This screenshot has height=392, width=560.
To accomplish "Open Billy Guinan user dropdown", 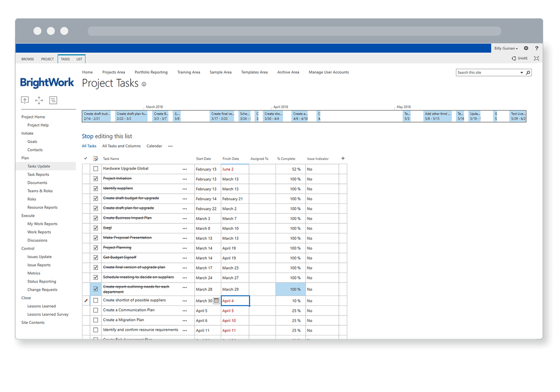I will click(506, 48).
